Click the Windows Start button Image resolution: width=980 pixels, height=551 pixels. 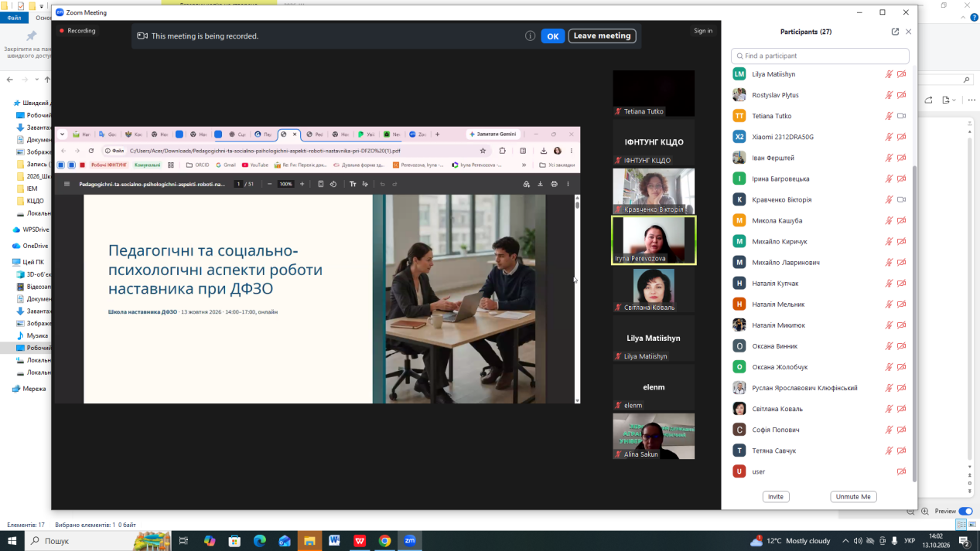tap(12, 541)
